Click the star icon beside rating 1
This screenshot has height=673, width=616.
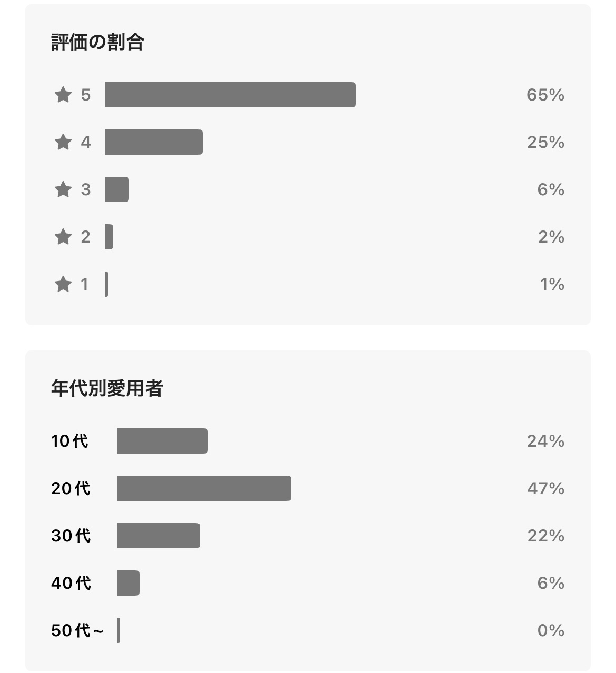pos(63,284)
